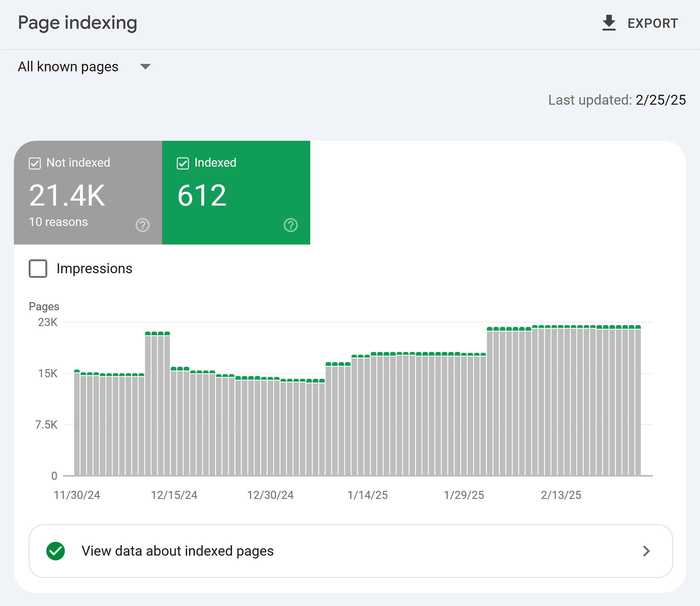Image resolution: width=700 pixels, height=606 pixels.
Task: Open help for the Not indexed count
Action: tap(142, 225)
